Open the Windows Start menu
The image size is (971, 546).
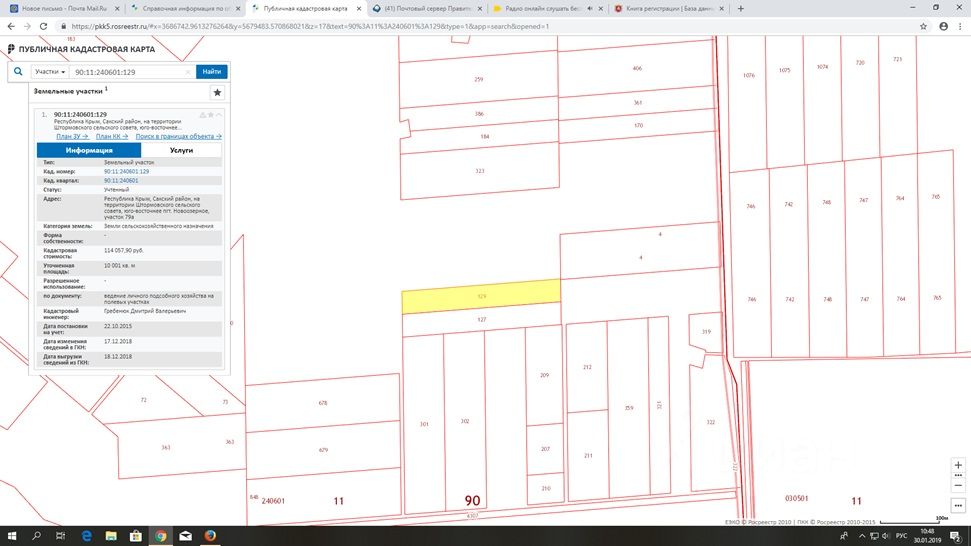pyautogui.click(x=12, y=536)
